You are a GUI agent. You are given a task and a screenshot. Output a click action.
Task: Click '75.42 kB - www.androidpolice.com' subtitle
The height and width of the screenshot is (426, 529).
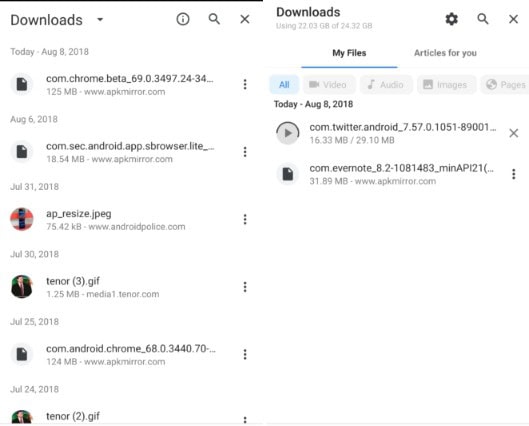tap(116, 227)
